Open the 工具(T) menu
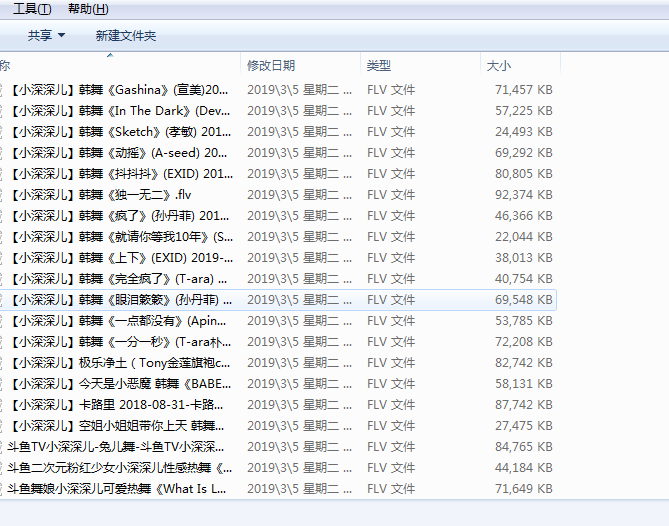Screen dimensions: 669x526 [32, 9]
